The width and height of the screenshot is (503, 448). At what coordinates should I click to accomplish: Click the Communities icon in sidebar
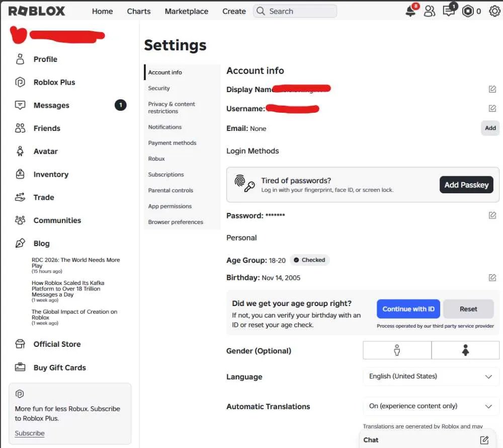pos(20,220)
